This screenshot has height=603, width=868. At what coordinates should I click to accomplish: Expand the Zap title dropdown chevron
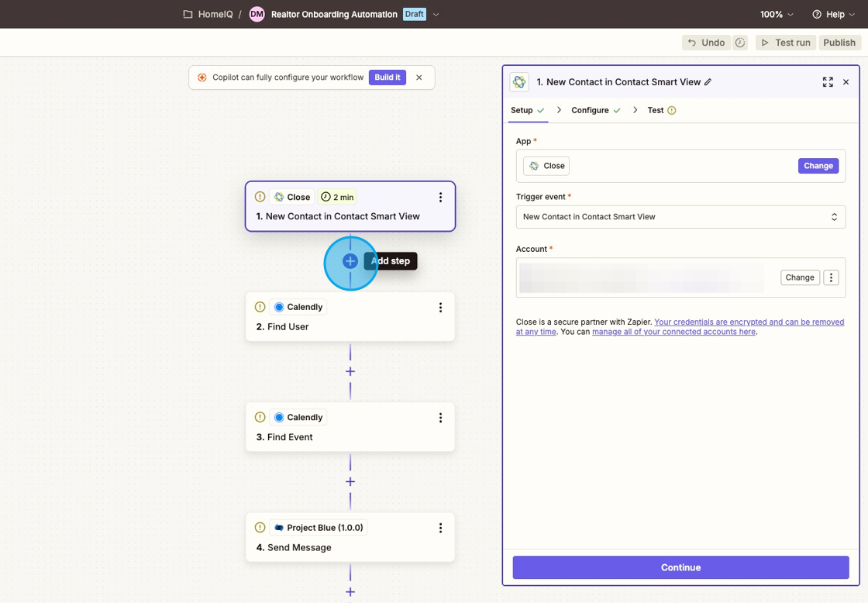tap(436, 15)
